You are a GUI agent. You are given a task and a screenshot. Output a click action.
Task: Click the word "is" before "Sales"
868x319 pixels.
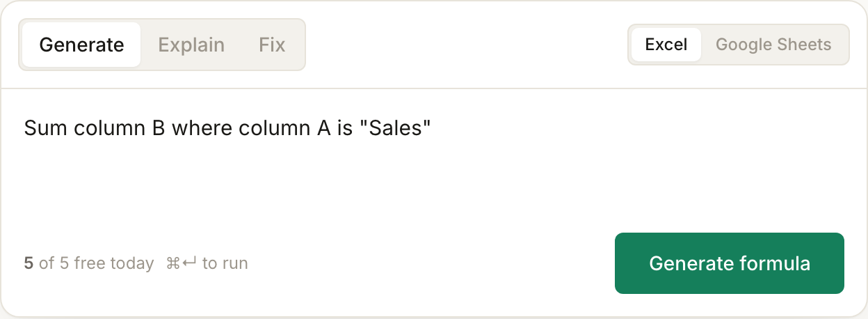(345, 129)
